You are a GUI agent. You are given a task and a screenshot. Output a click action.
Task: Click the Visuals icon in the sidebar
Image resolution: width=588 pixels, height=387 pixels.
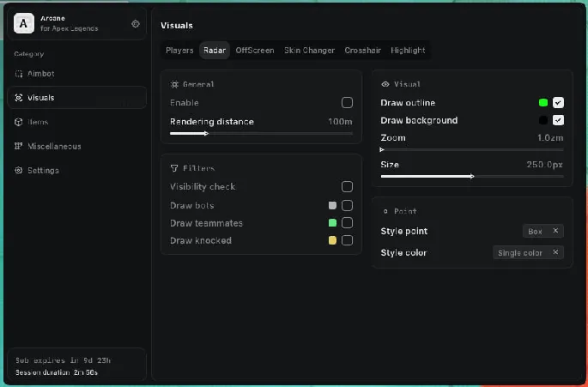[20, 98]
